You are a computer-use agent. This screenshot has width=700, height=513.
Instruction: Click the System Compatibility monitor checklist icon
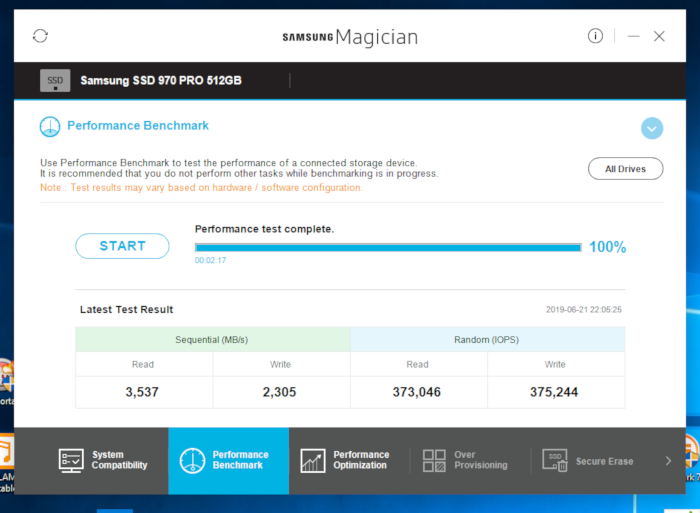coord(71,461)
